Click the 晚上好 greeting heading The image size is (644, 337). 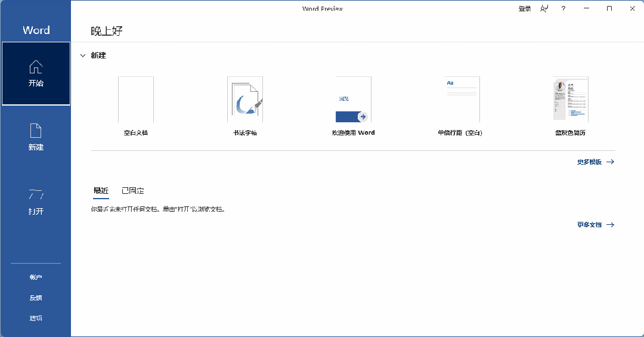coord(107,31)
